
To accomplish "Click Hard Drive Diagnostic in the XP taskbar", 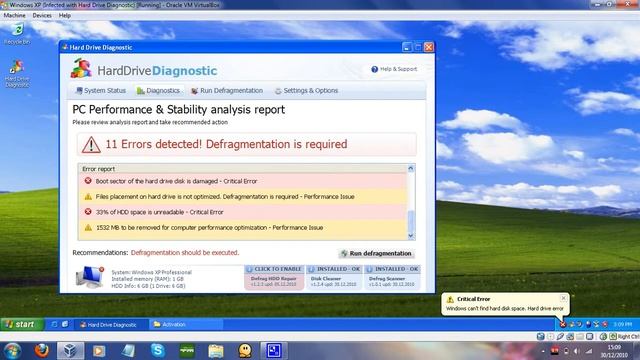I will [112, 324].
